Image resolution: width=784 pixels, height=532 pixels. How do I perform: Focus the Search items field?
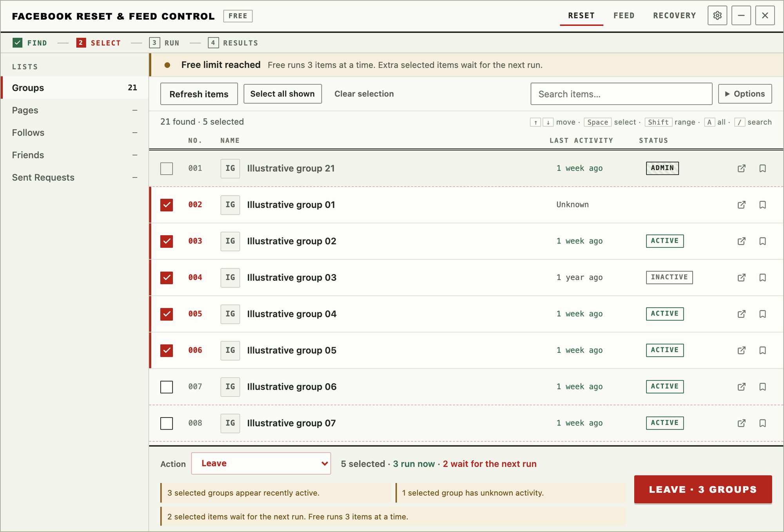pyautogui.click(x=621, y=94)
